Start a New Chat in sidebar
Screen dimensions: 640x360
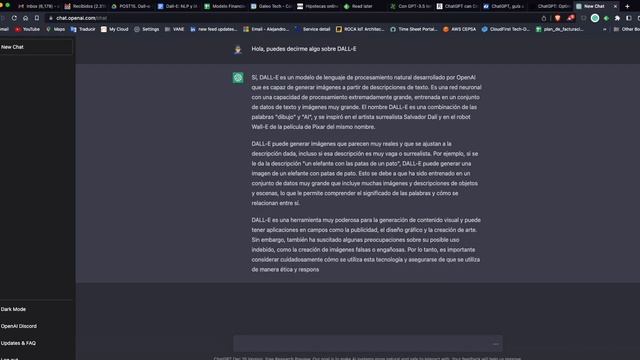coord(36,47)
